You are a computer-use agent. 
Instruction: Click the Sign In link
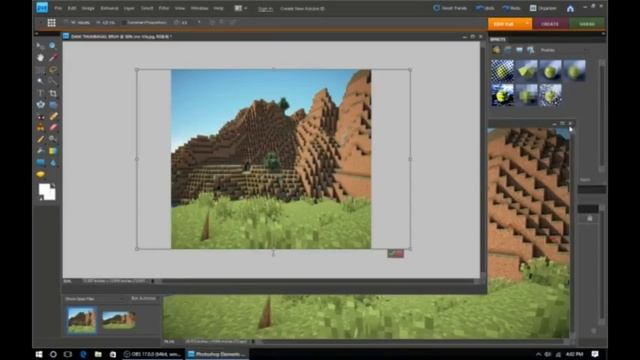click(x=265, y=9)
